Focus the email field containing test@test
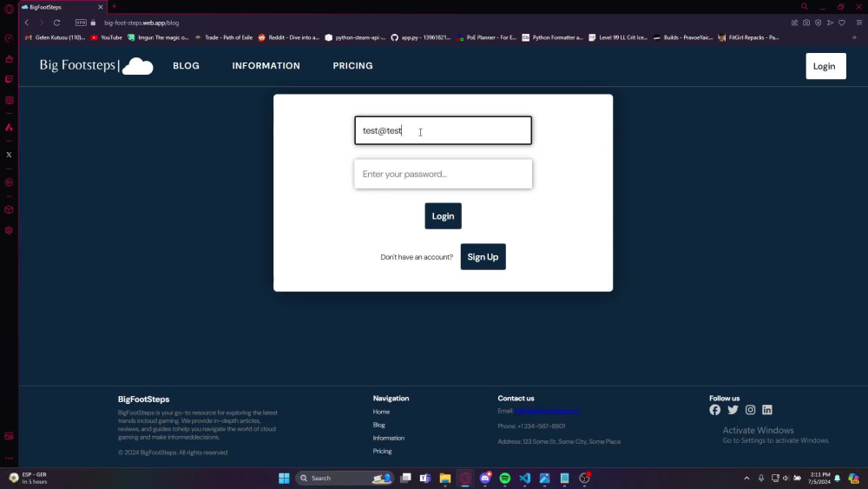868x489 pixels. coord(443,130)
